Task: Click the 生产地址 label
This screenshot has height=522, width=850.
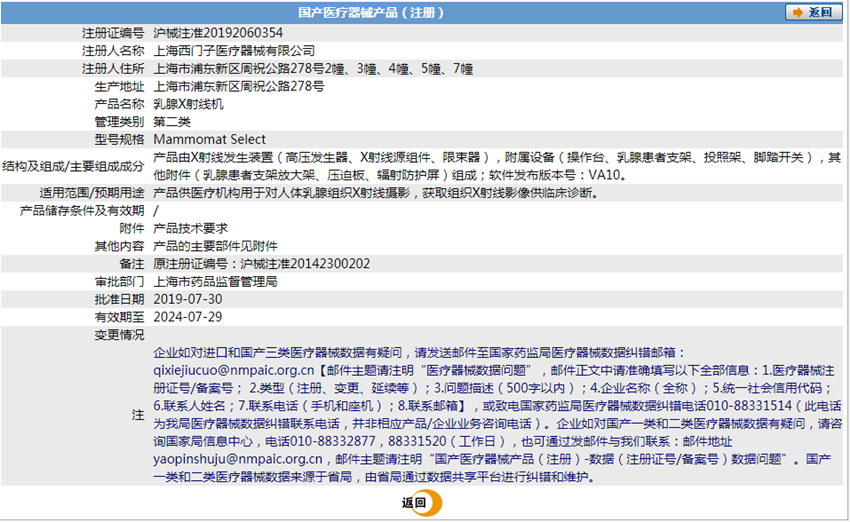Action: click(119, 86)
